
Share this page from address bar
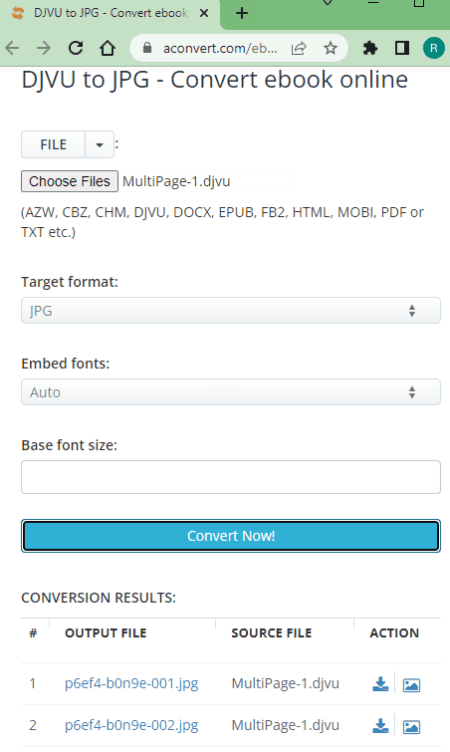point(298,48)
